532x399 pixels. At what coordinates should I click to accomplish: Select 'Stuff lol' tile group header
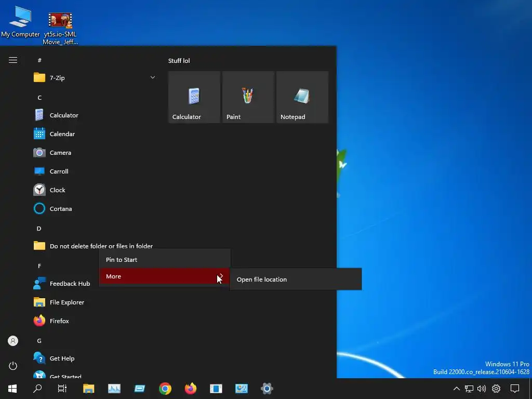click(179, 61)
